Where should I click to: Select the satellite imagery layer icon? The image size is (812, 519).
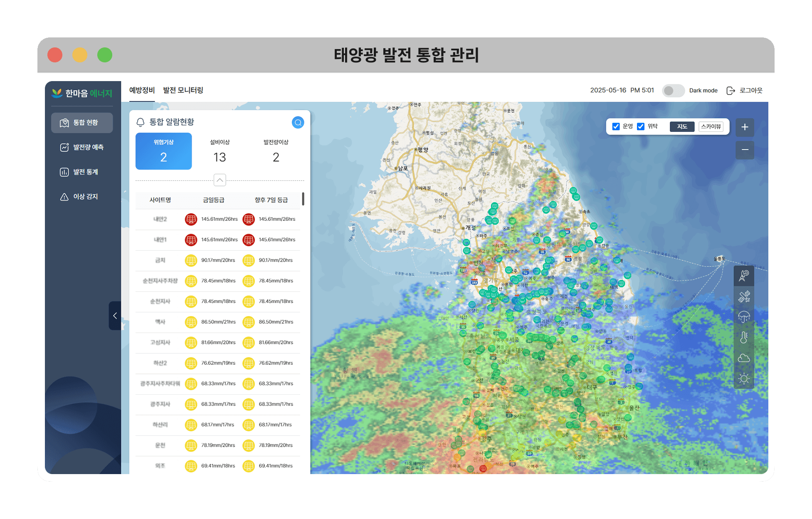point(744,297)
